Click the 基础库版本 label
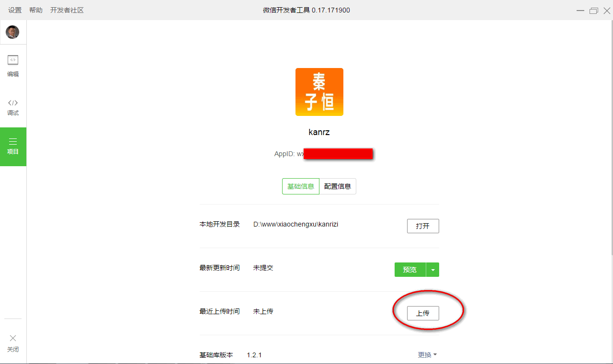Image resolution: width=613 pixels, height=364 pixels. coord(216,355)
